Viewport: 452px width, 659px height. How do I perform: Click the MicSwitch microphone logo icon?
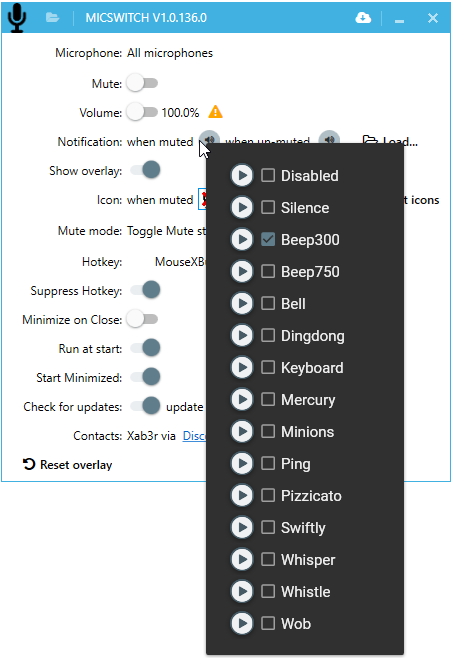pyautogui.click(x=17, y=17)
